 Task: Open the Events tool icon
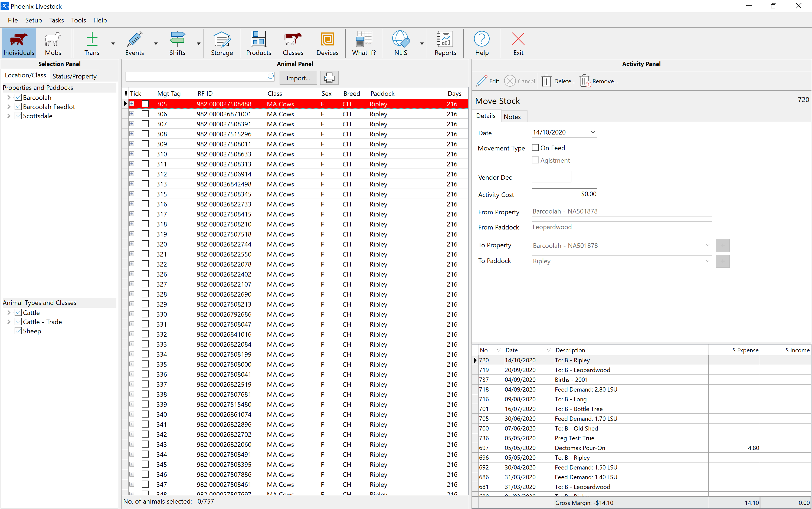(133, 43)
